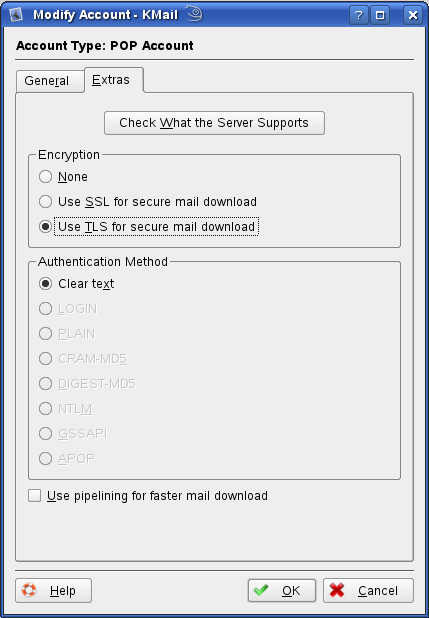
Task: Close the Modify Account dialog
Action: tap(413, 15)
